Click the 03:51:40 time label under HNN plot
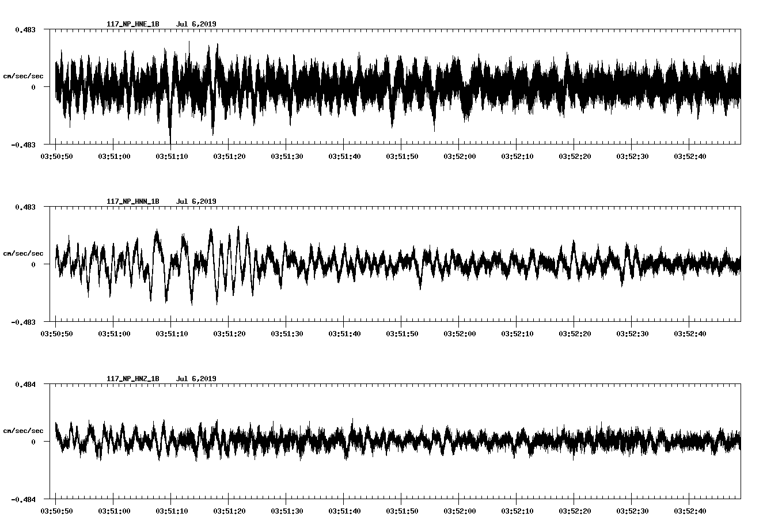Viewport: 782px width, 532px height. [344, 333]
